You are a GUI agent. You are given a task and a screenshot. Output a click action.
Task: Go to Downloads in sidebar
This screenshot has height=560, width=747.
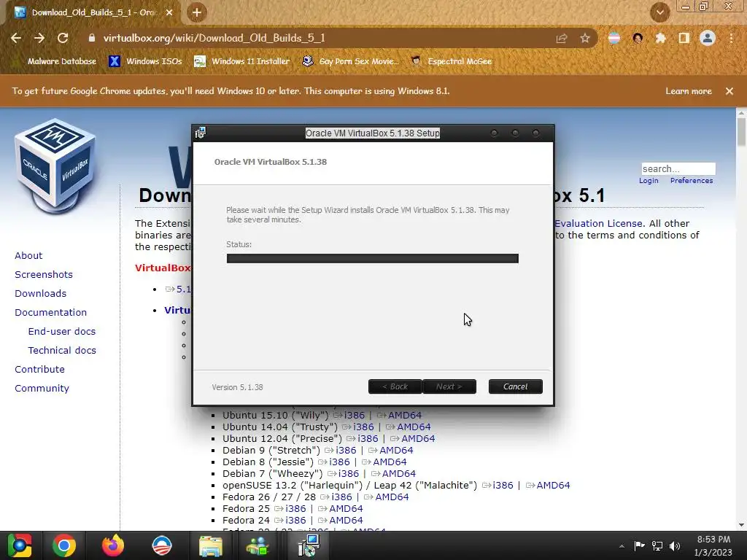coord(41,294)
